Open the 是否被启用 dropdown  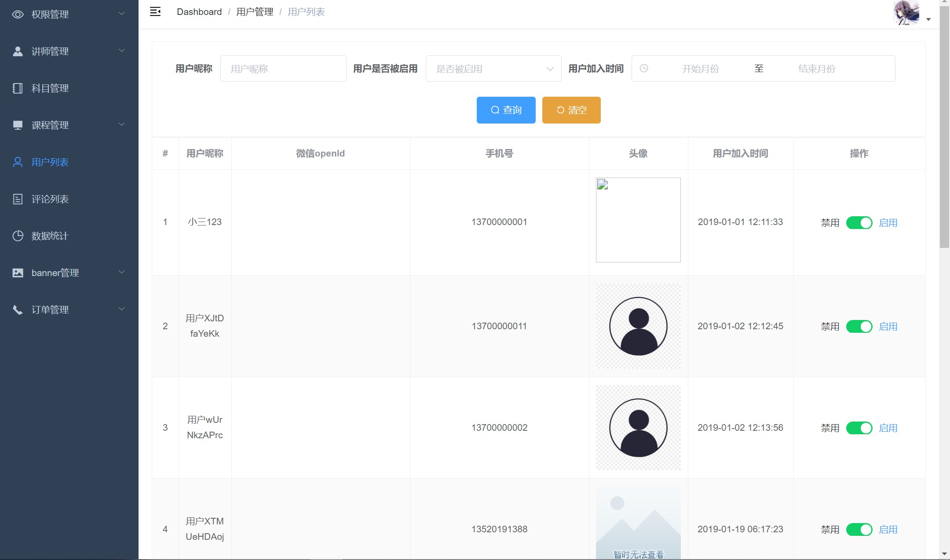tap(493, 69)
